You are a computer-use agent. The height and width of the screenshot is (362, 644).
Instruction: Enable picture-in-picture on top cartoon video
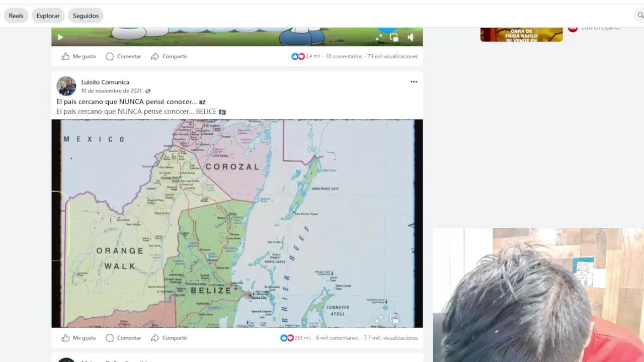(394, 37)
